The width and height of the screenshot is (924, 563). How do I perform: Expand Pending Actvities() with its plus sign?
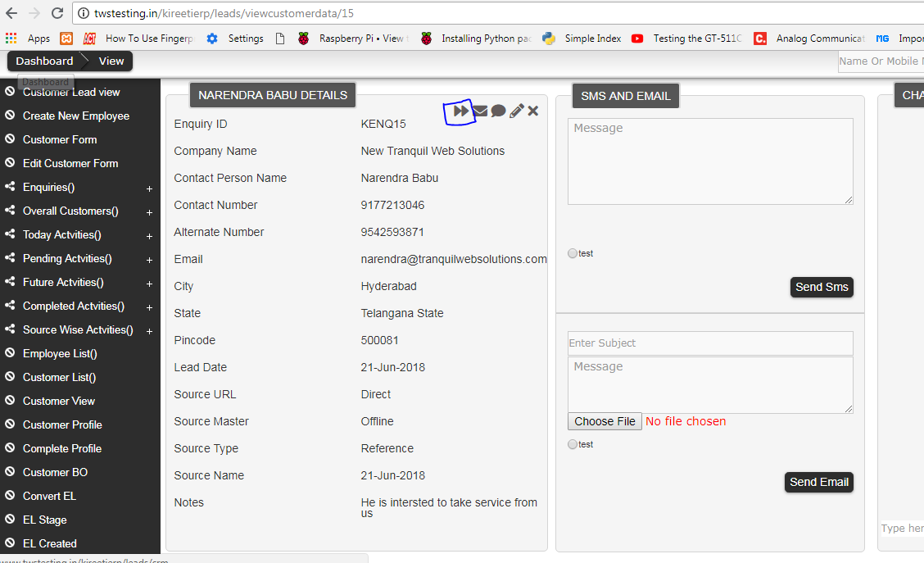149,260
